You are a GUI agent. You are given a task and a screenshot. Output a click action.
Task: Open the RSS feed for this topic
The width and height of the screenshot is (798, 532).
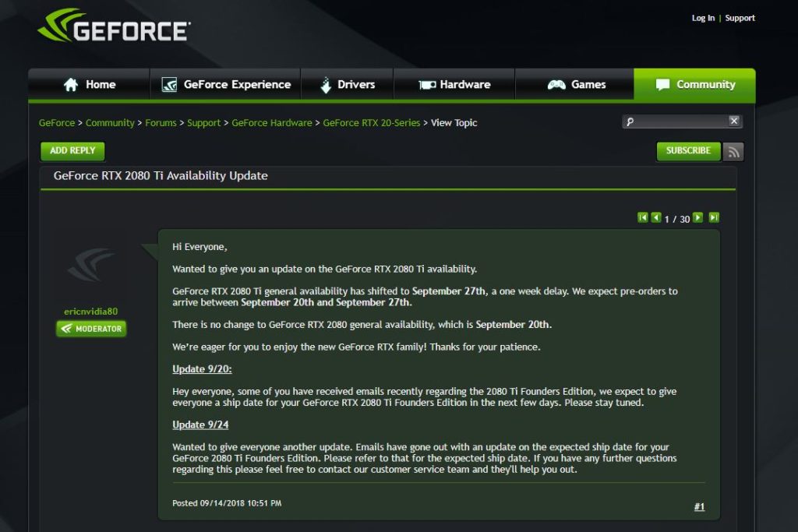pyautogui.click(x=733, y=151)
